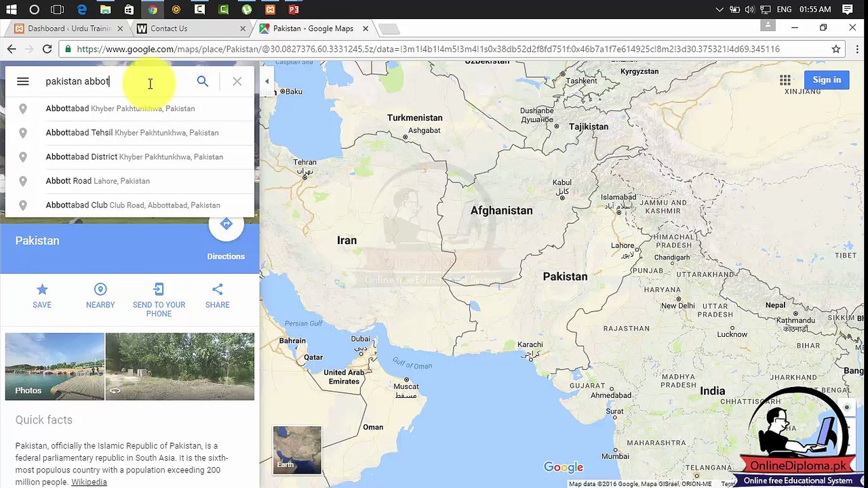Click the Send to your phone icon
The height and width of the screenshot is (488, 868).
[x=159, y=290]
